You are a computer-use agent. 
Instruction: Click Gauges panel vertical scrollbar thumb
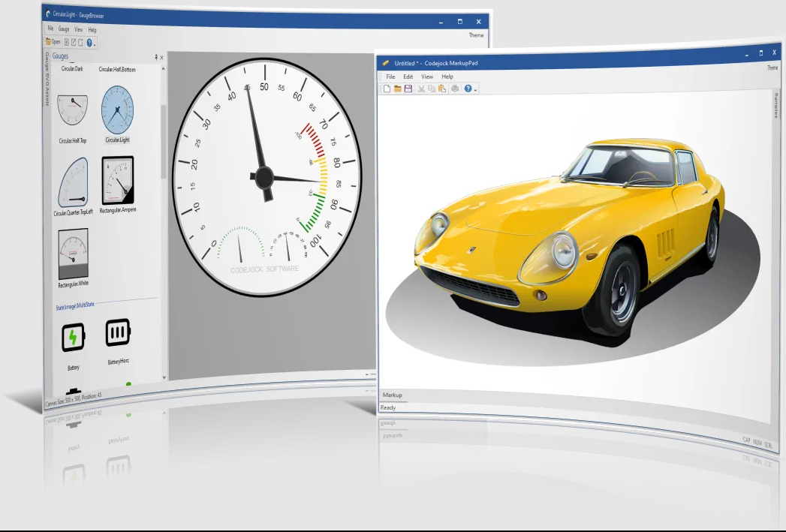163,141
